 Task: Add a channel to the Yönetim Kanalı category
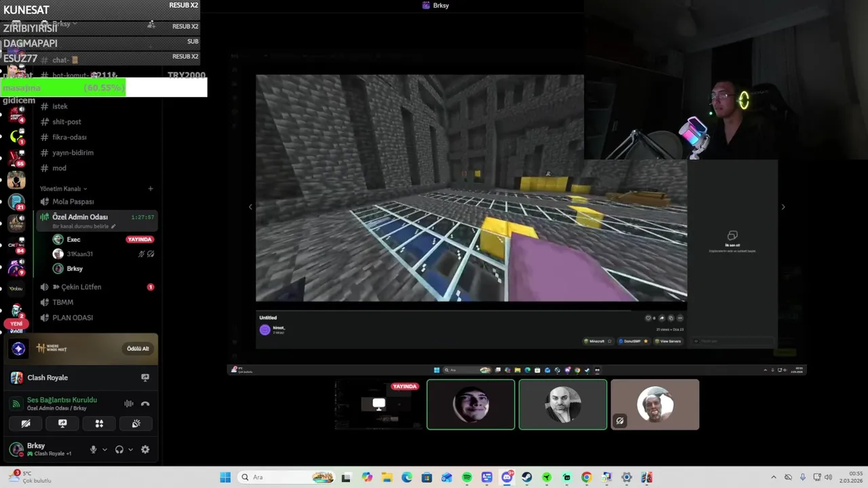tap(151, 188)
